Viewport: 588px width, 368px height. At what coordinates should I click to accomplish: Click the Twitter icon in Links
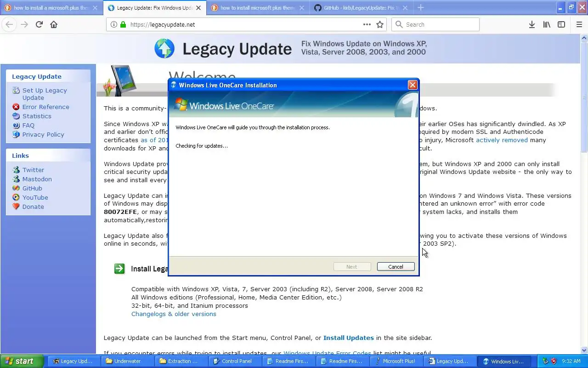[x=16, y=170]
